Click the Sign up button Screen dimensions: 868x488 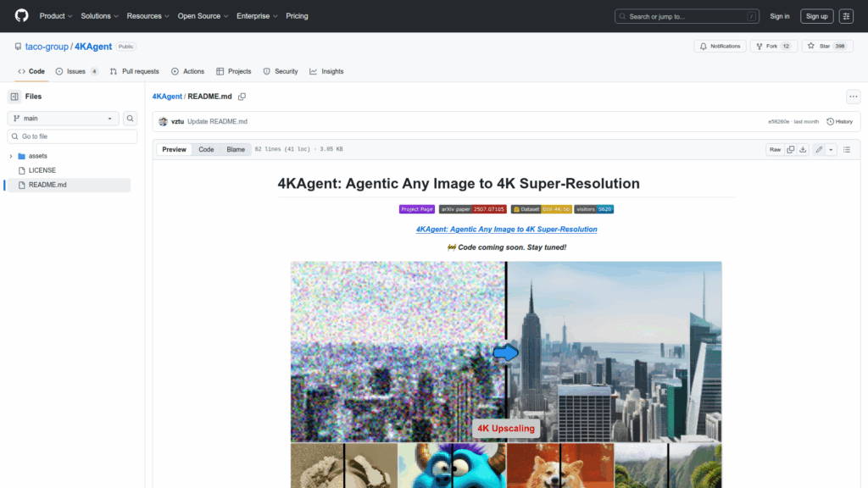coord(816,16)
